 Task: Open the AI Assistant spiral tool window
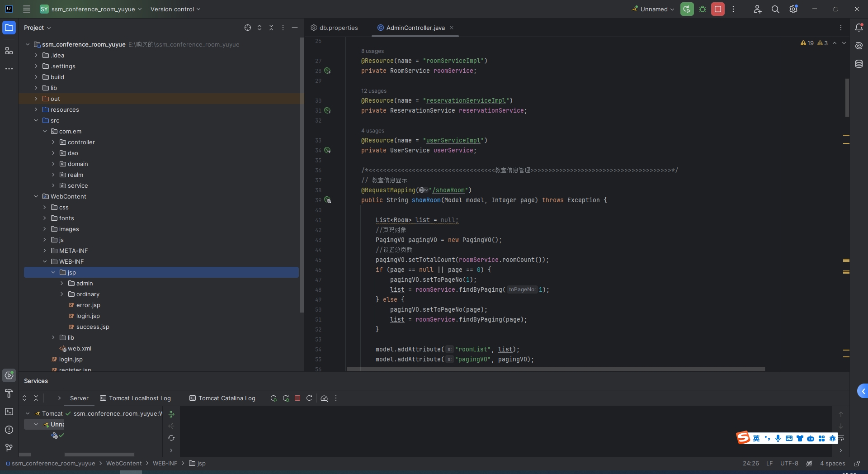859,46
